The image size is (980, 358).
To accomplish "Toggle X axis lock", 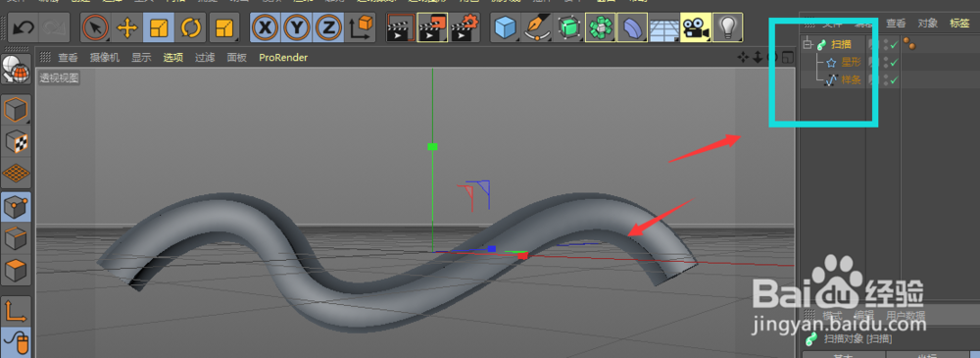I will coord(266,27).
